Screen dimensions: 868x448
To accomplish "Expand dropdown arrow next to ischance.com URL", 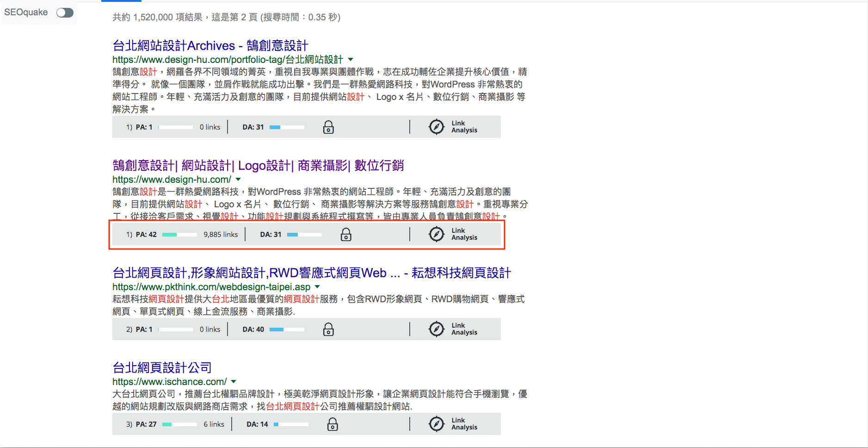I will (234, 381).
